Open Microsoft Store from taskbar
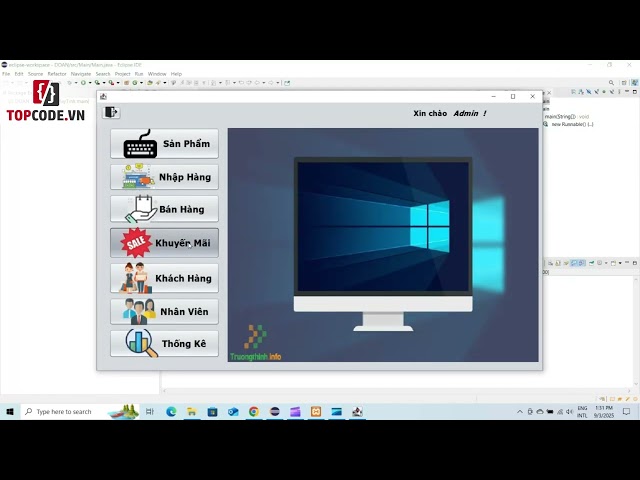The width and height of the screenshot is (640, 480). tap(213, 411)
